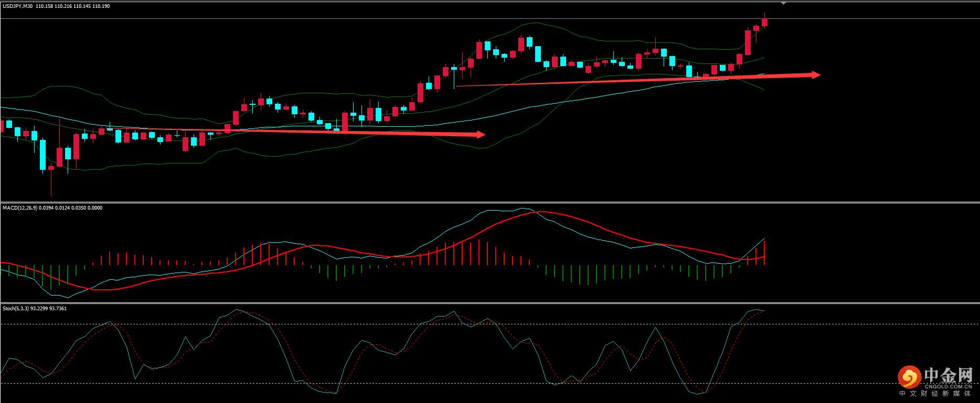The width and height of the screenshot is (980, 403).
Task: Click the Stoch(5,3,3) indicator label
Action: tap(16, 309)
